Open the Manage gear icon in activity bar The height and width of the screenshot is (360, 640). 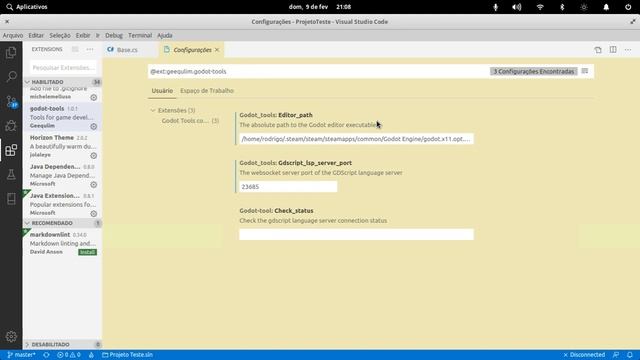[x=11, y=336]
